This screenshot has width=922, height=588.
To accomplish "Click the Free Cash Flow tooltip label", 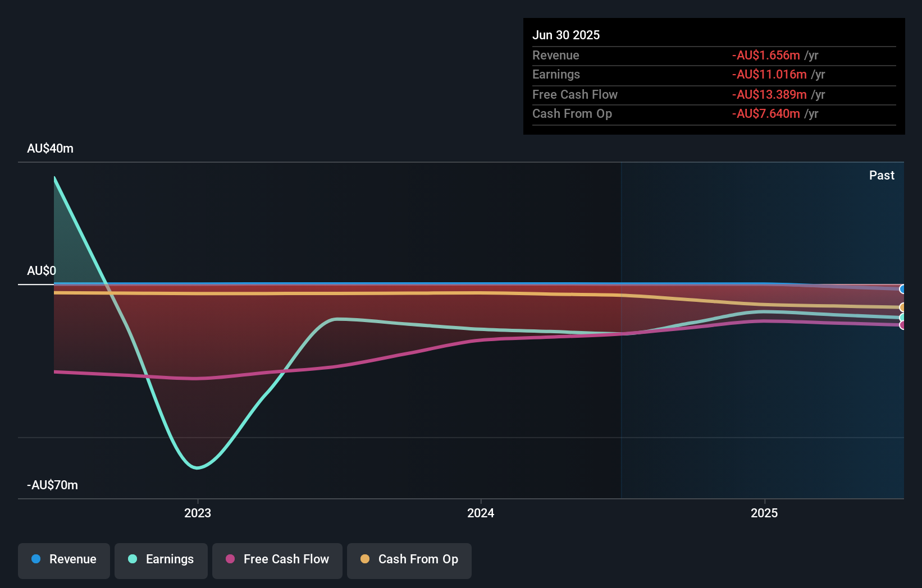I will (575, 95).
